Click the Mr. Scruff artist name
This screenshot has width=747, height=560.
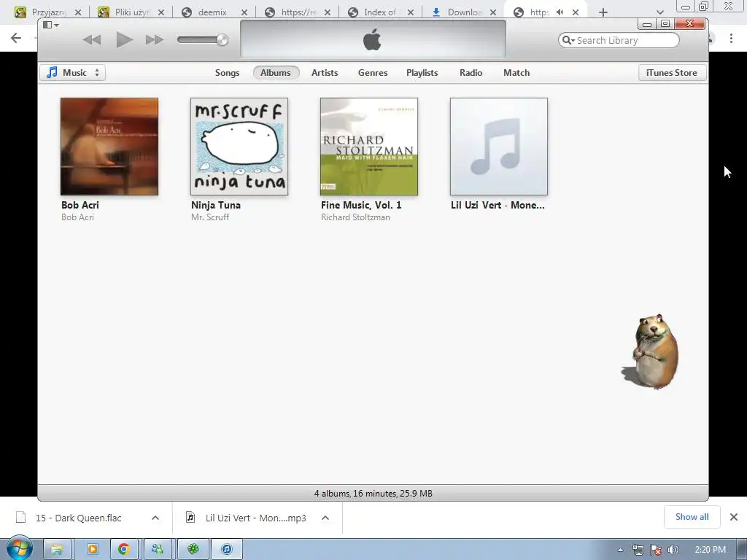click(210, 217)
